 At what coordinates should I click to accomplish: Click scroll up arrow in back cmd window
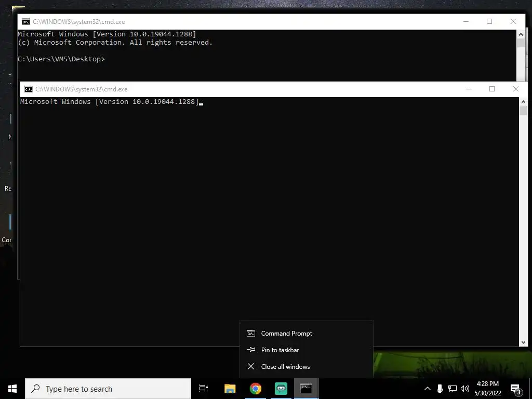coord(521,34)
